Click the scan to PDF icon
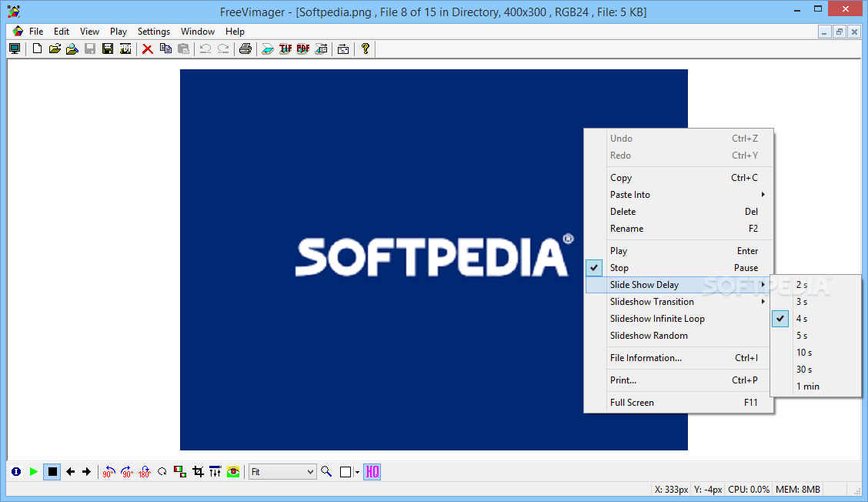Viewport: 868px width, 502px height. [303, 49]
